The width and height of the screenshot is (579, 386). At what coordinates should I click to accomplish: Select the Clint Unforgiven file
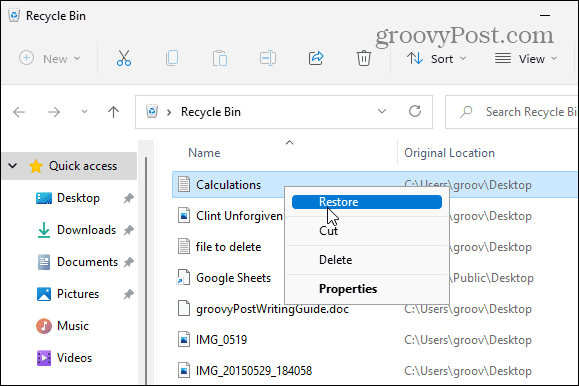(x=239, y=216)
